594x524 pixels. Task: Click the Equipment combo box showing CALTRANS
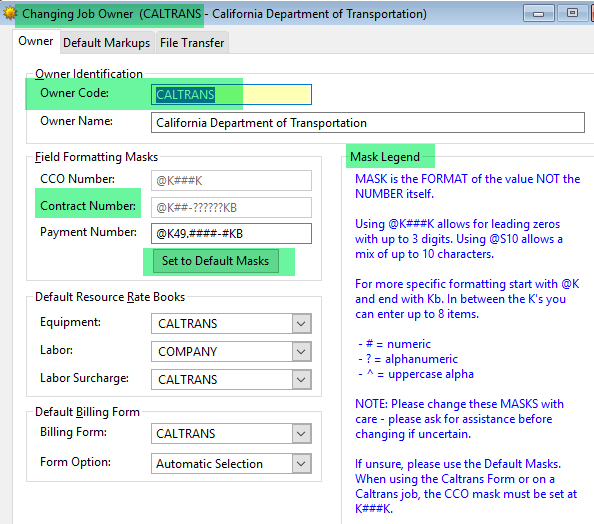(x=231, y=324)
